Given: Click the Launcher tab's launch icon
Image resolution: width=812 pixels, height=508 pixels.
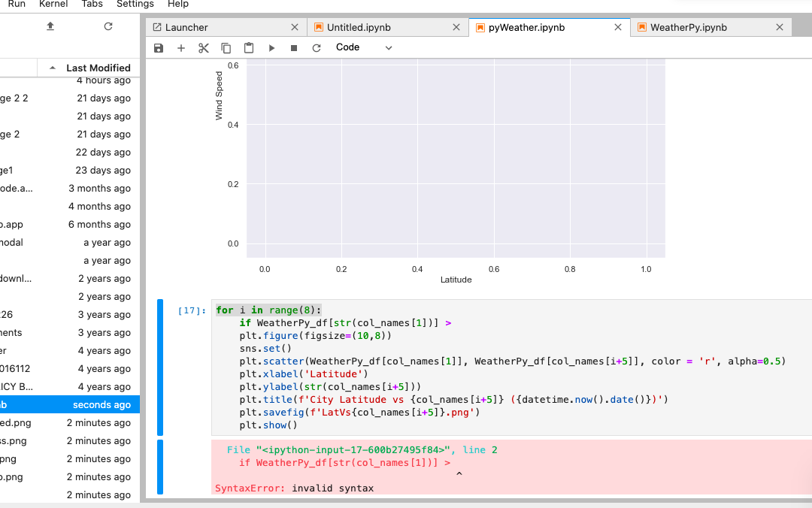Looking at the screenshot, I should 157,28.
